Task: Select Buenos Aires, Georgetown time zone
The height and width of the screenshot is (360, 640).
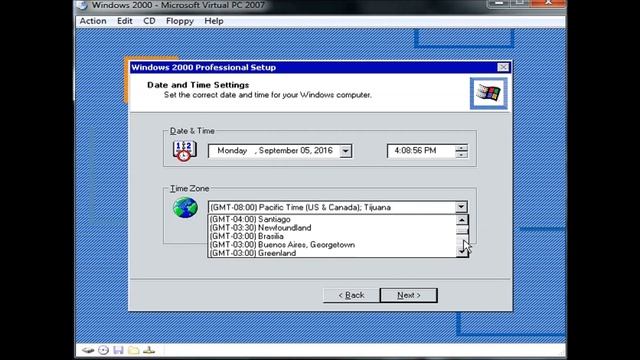Action: pyautogui.click(x=332, y=245)
